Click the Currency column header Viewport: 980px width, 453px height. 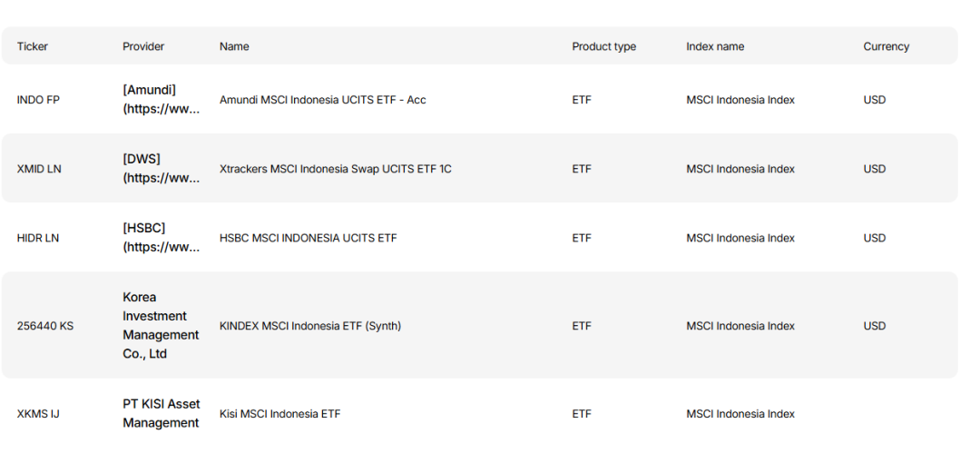tap(886, 46)
